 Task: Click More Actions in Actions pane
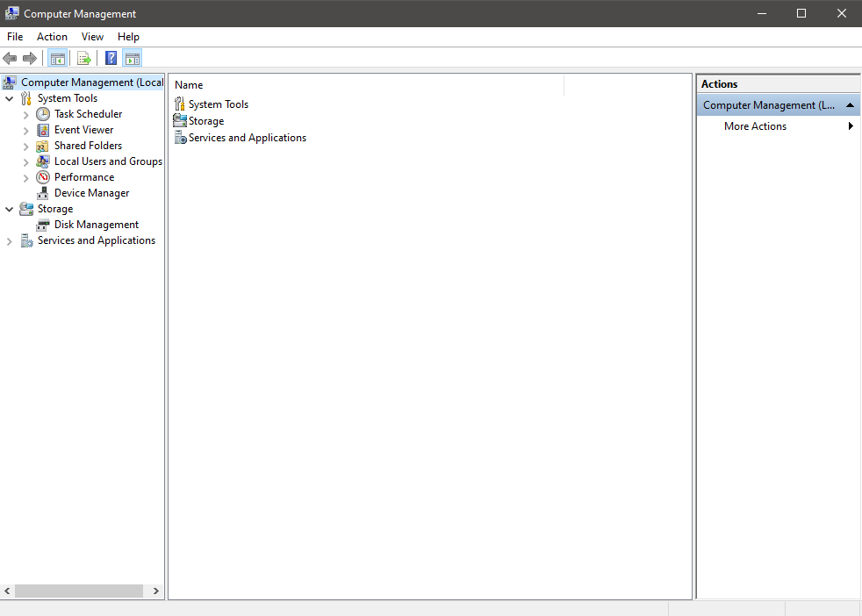[755, 126]
